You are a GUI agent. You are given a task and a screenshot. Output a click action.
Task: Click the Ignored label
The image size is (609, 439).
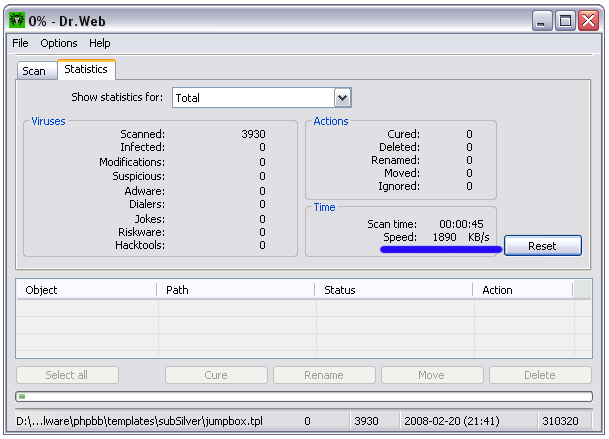tap(399, 186)
